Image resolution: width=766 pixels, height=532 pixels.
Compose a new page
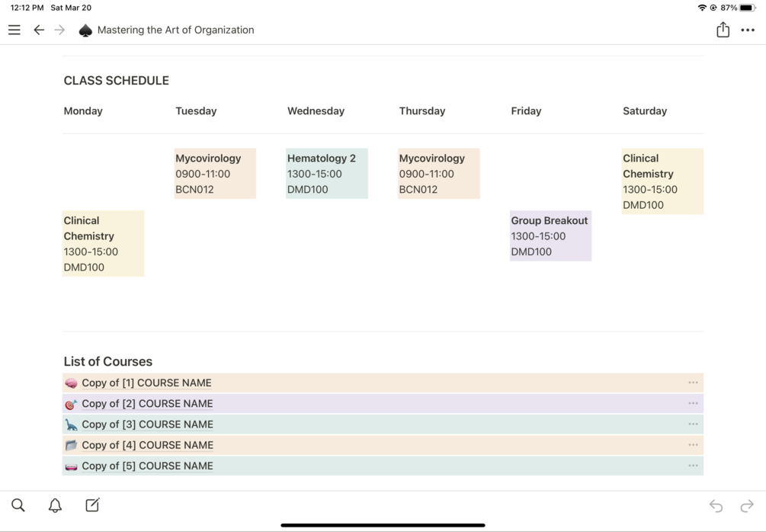[92, 505]
